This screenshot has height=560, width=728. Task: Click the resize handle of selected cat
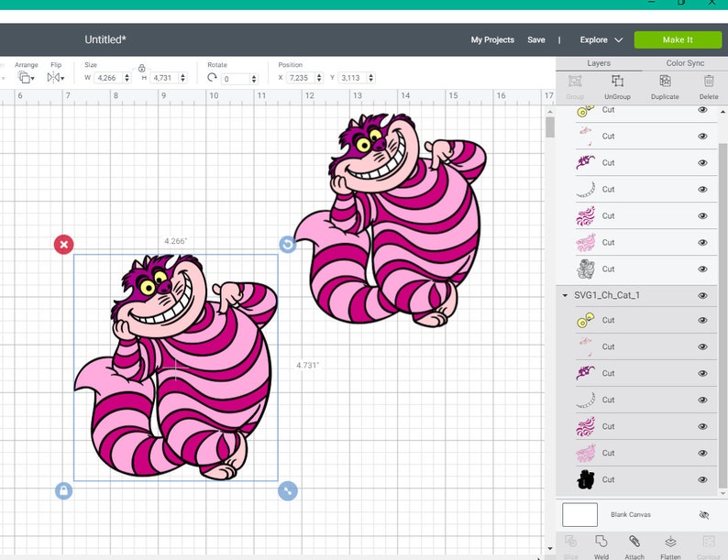[x=288, y=491]
